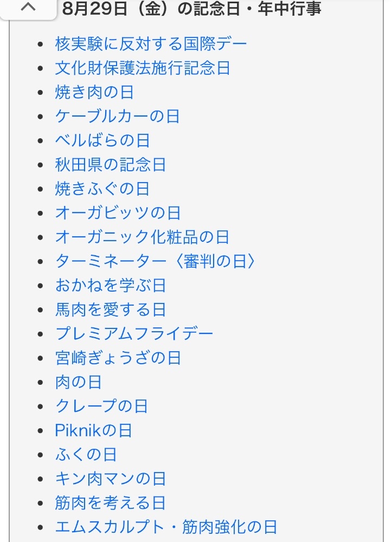Tap the 焼きふぐの日 link
Screen dimensions: 392x542
coord(102,189)
